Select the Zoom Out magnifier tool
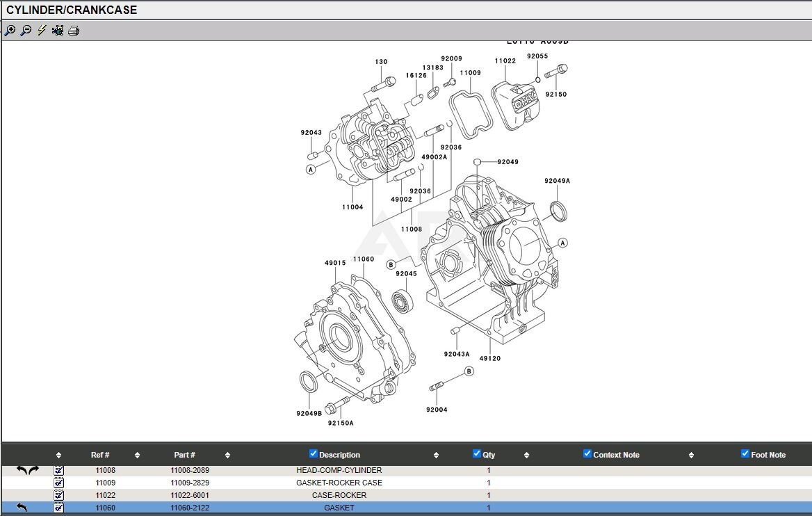 coord(25,31)
